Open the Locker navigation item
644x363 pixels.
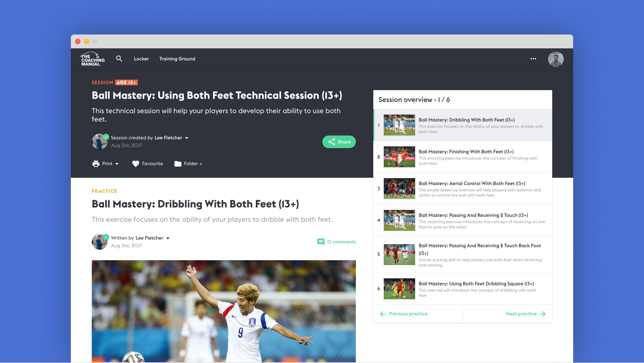pyautogui.click(x=141, y=59)
